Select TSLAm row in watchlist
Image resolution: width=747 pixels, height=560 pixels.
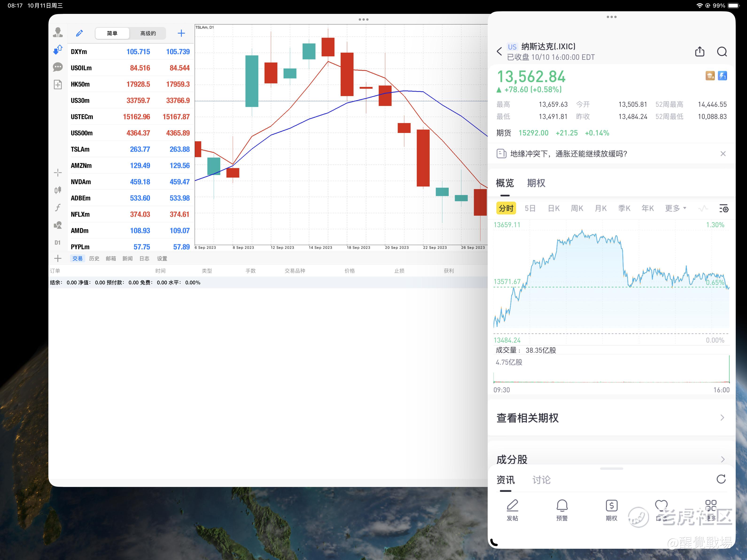point(130,149)
